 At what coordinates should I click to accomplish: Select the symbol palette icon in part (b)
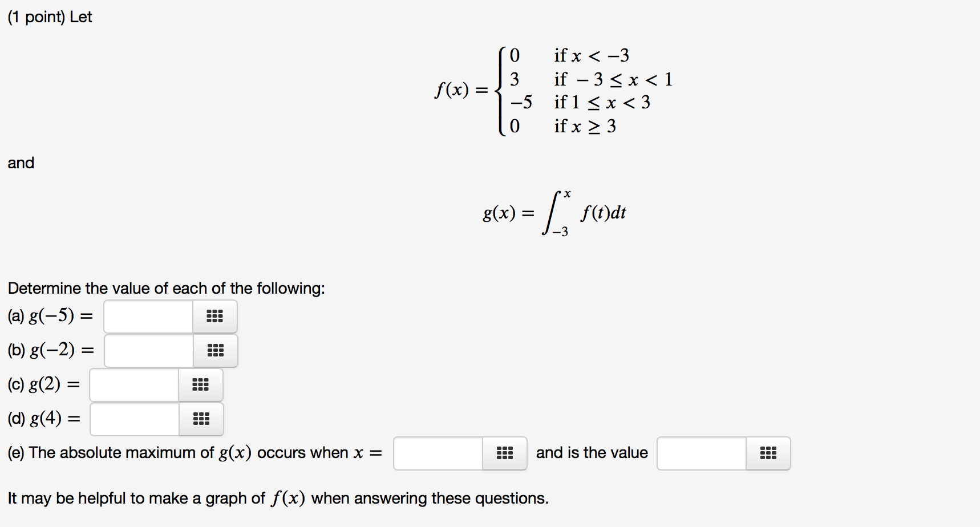pos(216,351)
